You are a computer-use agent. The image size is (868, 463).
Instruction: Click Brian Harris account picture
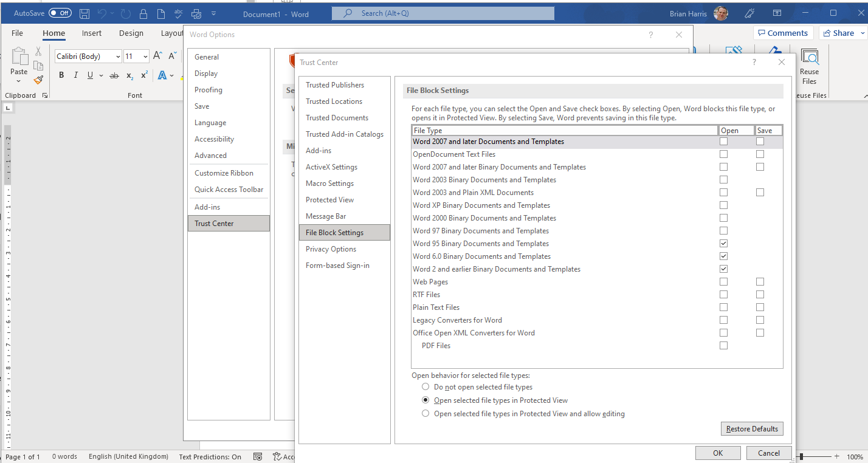pyautogui.click(x=721, y=13)
